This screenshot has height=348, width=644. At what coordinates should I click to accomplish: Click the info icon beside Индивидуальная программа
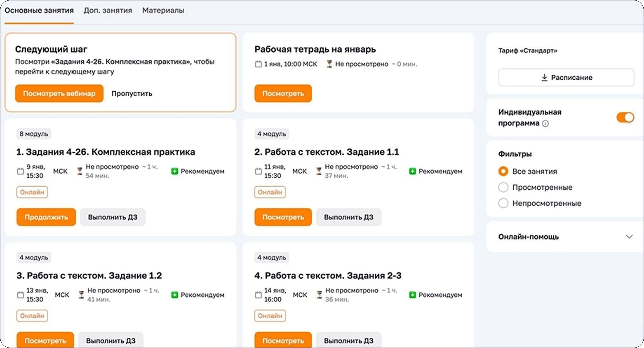(545, 124)
